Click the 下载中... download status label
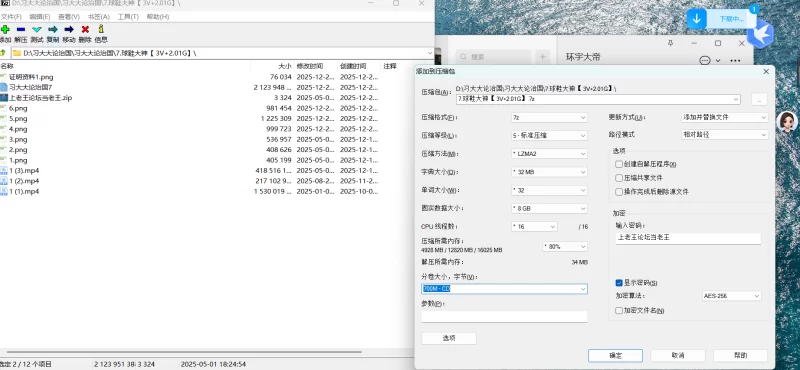The image size is (800, 370). (731, 19)
